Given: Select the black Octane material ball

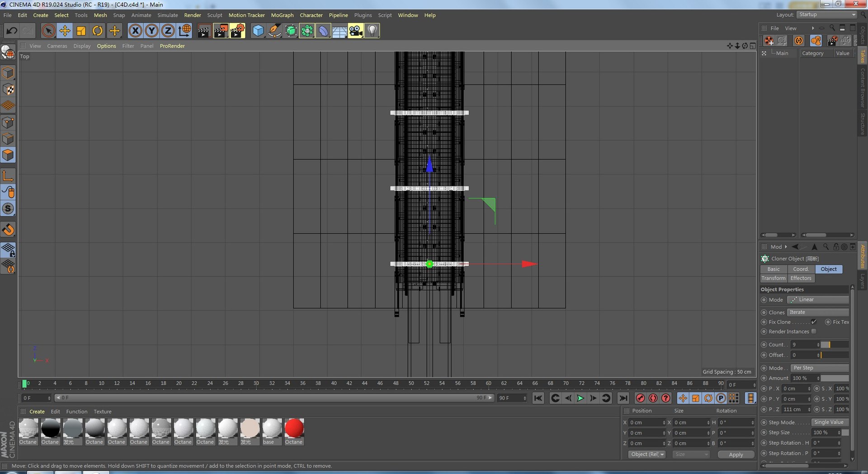Looking at the screenshot, I should coord(51,428).
